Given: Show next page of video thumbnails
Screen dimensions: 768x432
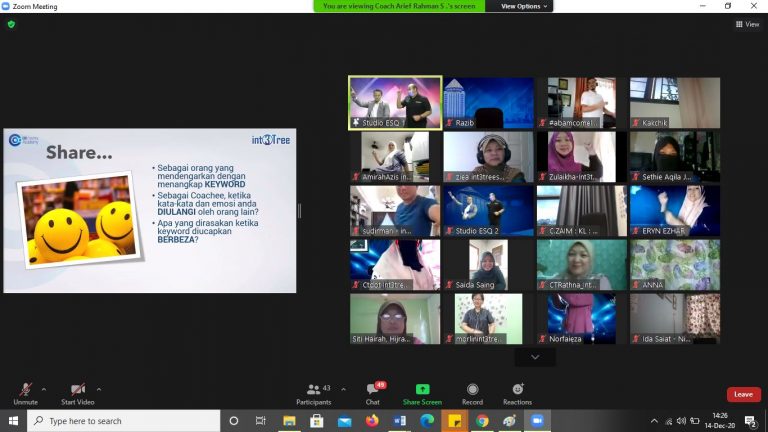Looking at the screenshot, I should [535, 357].
